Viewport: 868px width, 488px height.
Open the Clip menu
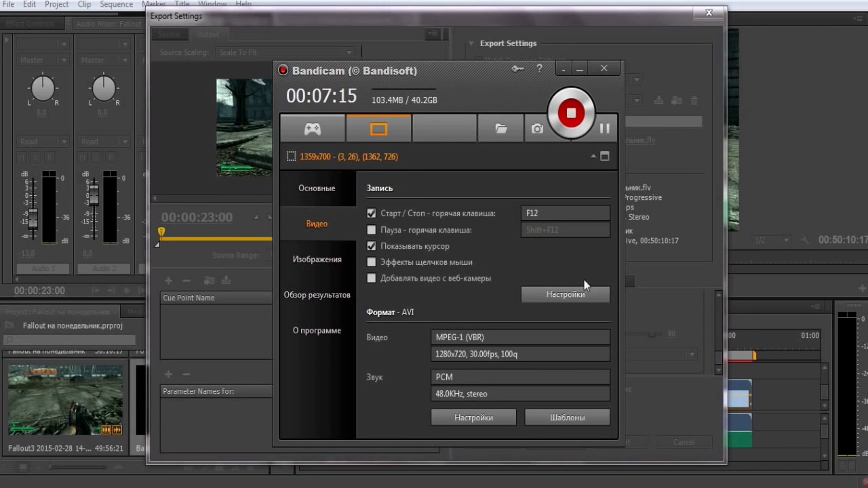click(84, 4)
